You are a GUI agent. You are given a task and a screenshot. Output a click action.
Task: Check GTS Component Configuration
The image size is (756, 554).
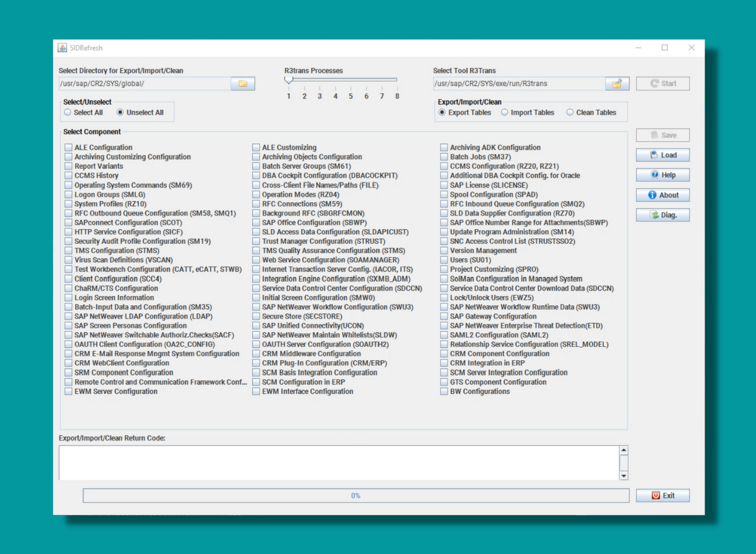(x=444, y=382)
